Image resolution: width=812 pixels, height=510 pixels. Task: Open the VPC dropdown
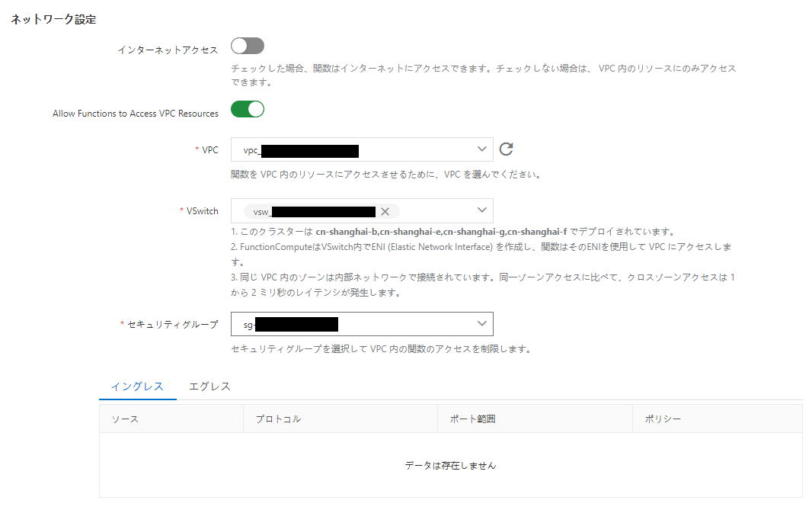click(x=362, y=149)
